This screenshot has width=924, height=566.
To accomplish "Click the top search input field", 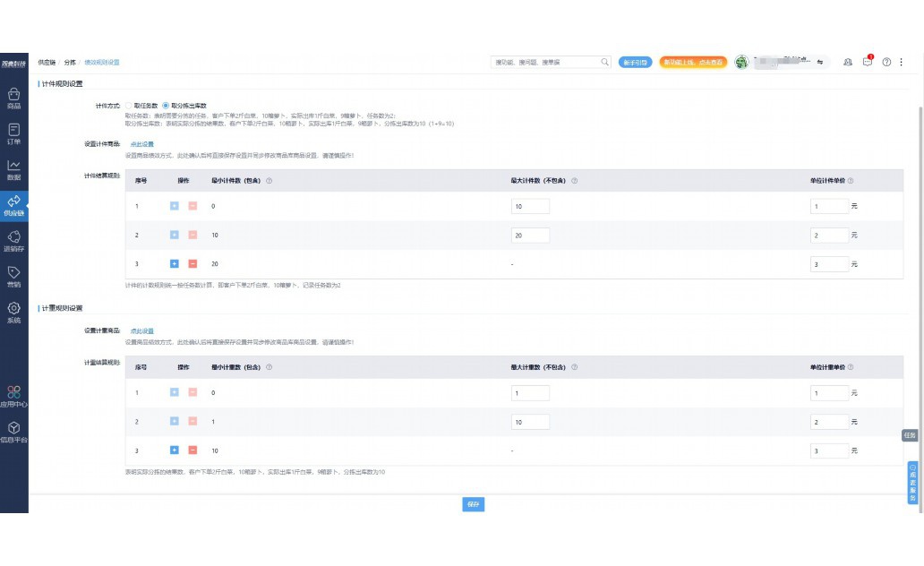I will point(546,62).
